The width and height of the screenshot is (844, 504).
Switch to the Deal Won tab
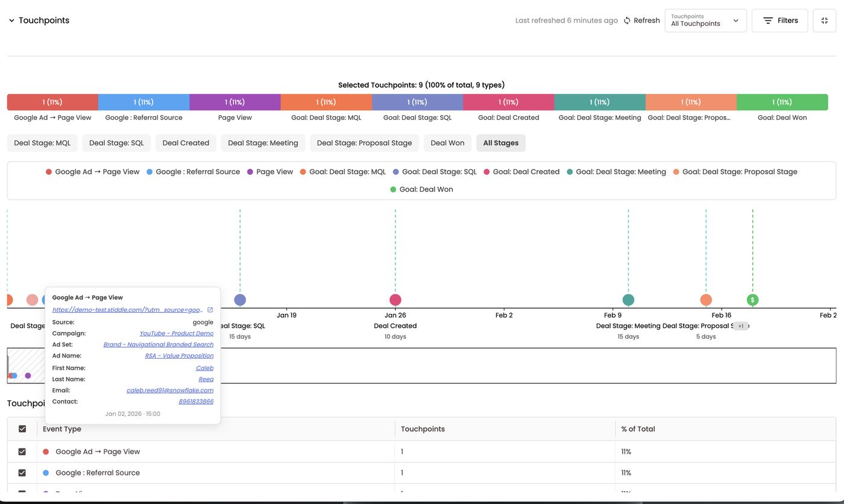447,143
